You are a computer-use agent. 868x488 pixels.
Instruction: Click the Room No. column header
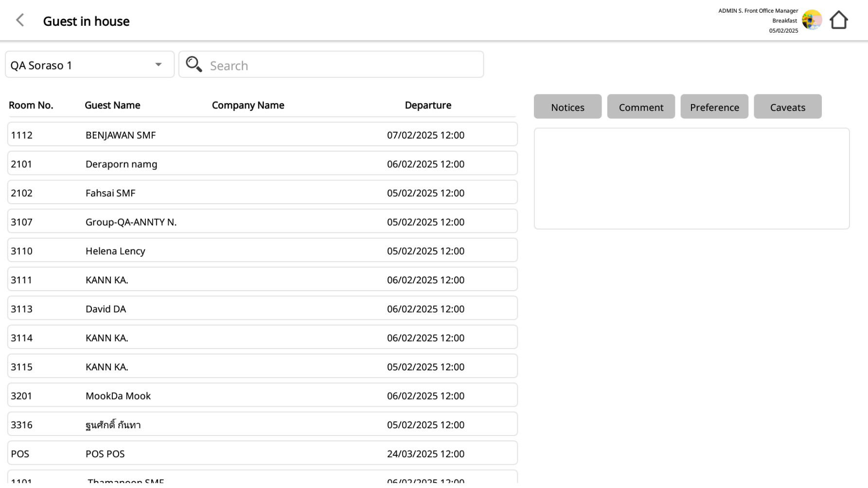31,105
